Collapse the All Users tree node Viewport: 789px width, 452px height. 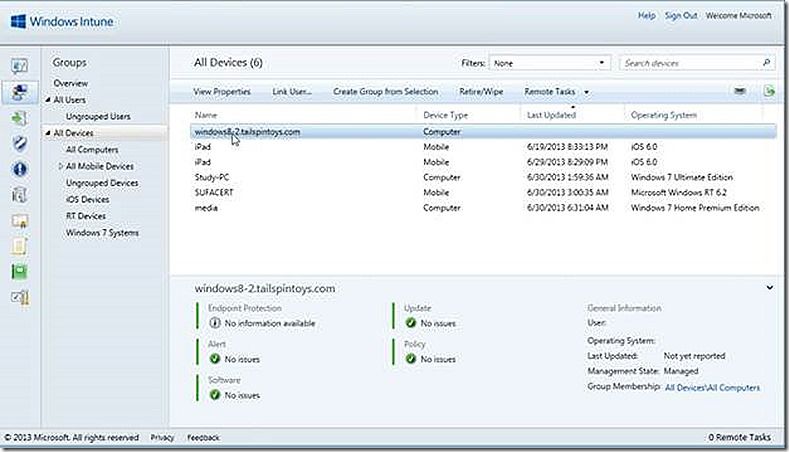[48, 100]
